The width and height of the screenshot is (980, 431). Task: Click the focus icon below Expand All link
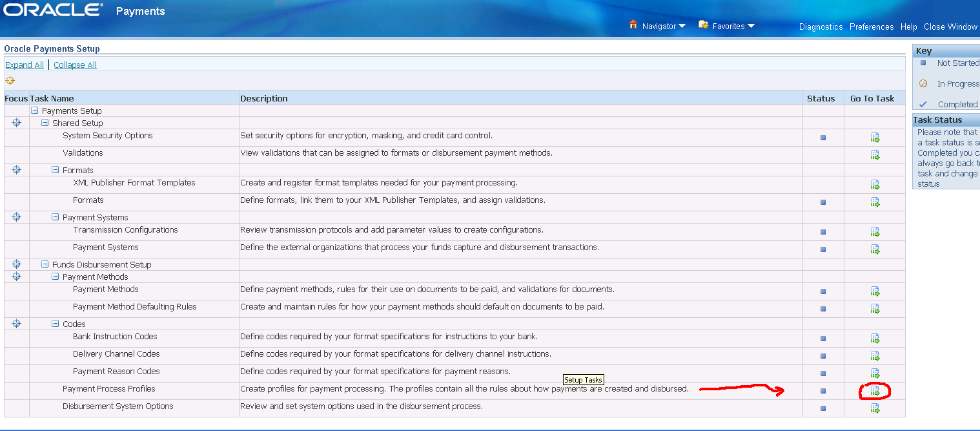click(x=10, y=81)
